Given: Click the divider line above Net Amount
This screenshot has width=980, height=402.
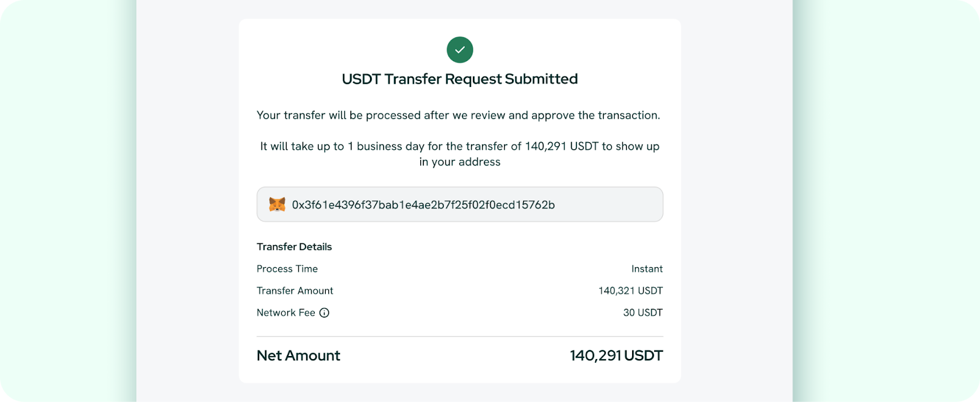Looking at the screenshot, I should [x=460, y=336].
